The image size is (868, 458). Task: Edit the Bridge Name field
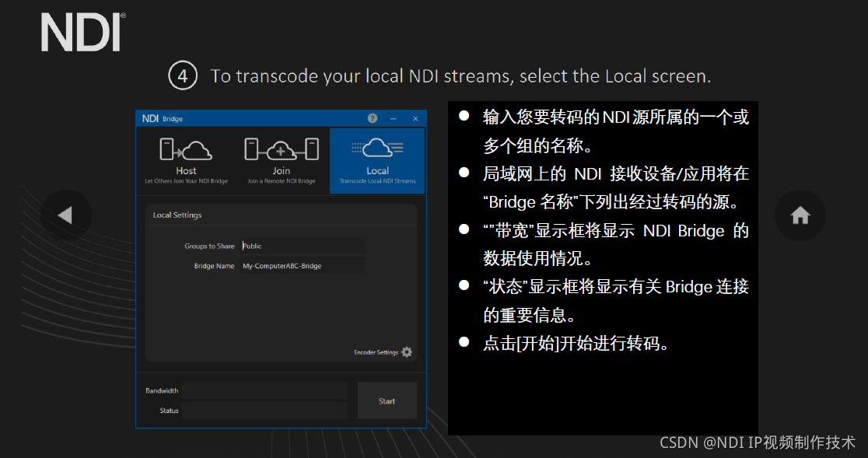click(303, 266)
